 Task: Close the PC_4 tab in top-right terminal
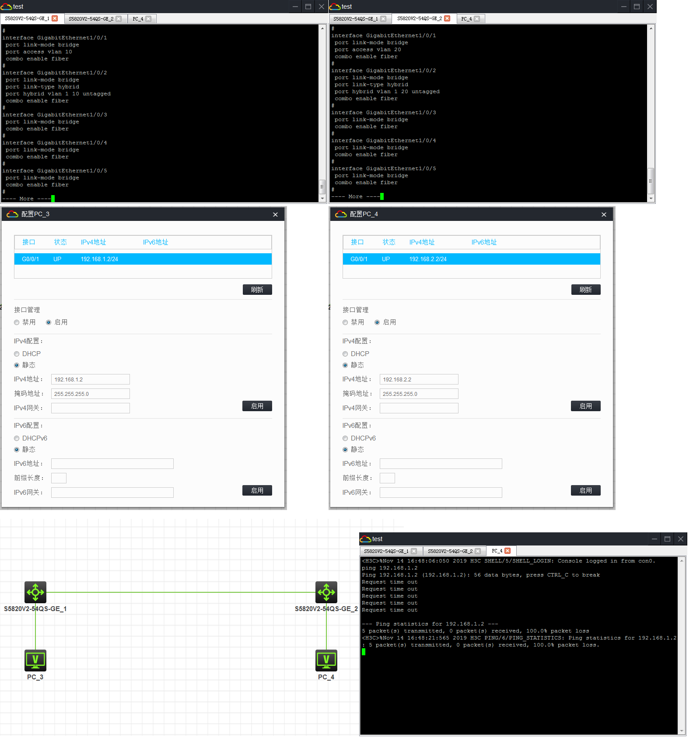click(x=477, y=19)
